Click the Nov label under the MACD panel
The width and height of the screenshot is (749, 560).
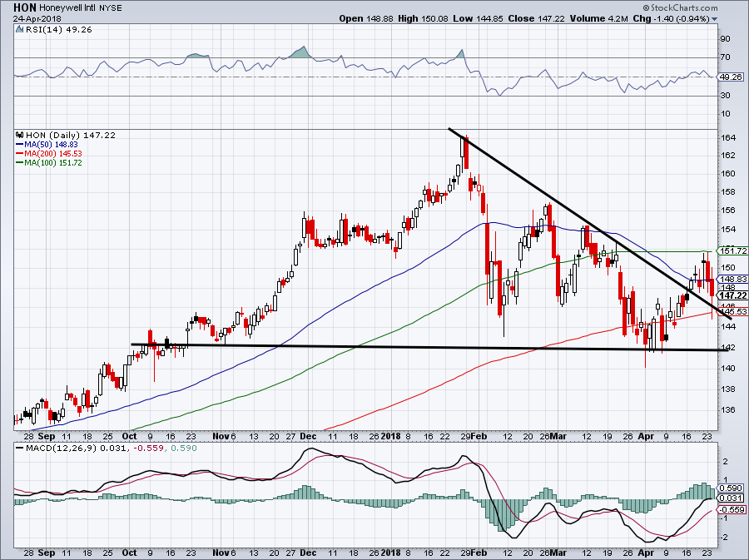pos(221,553)
